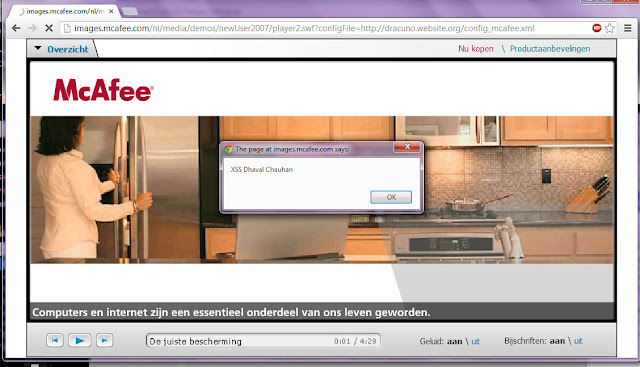The width and height of the screenshot is (640, 367).
Task: Turn sound on with Geluid aan
Action: [x=454, y=341]
